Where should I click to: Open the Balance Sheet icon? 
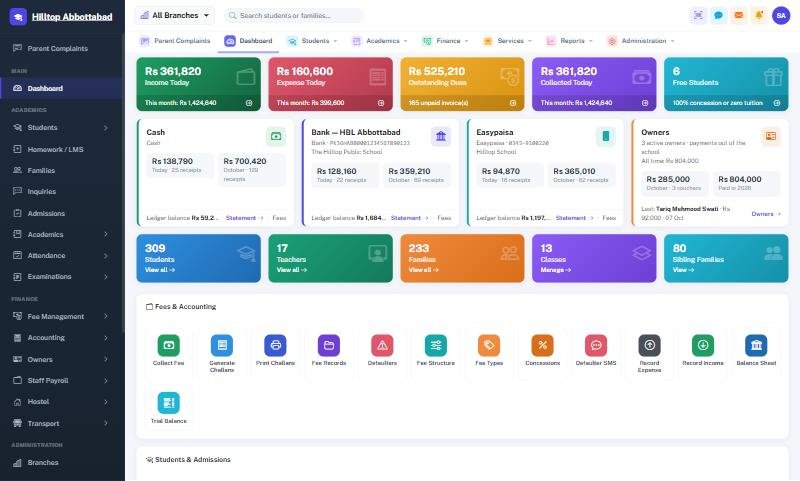click(x=756, y=345)
